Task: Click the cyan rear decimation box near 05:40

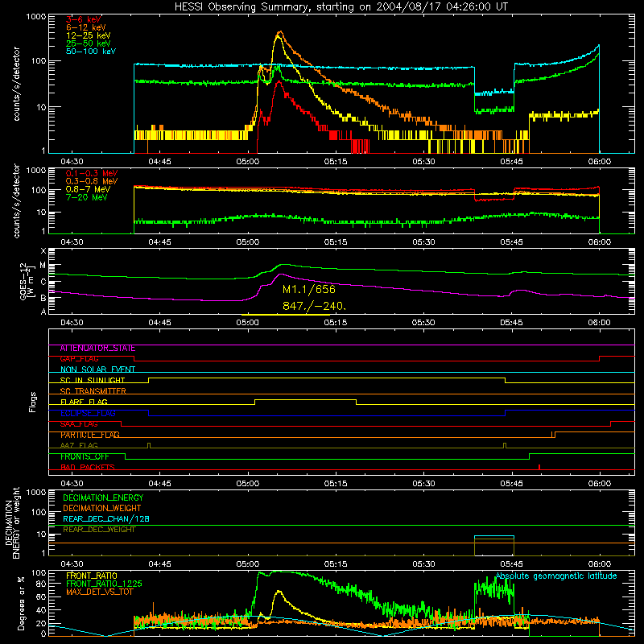Action: (494, 536)
